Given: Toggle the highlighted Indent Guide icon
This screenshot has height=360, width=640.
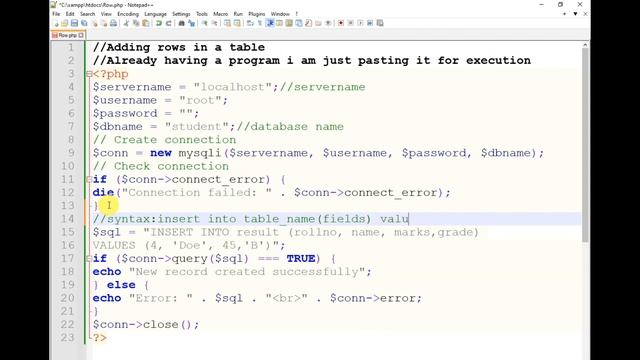Looking at the screenshot, I should click(270, 23).
